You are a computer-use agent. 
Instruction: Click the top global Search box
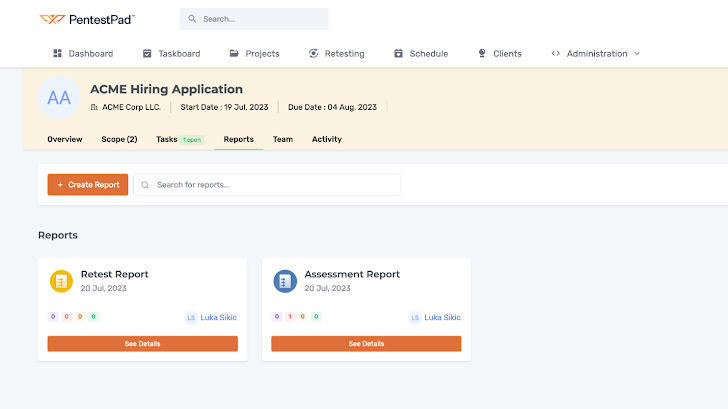[255, 19]
